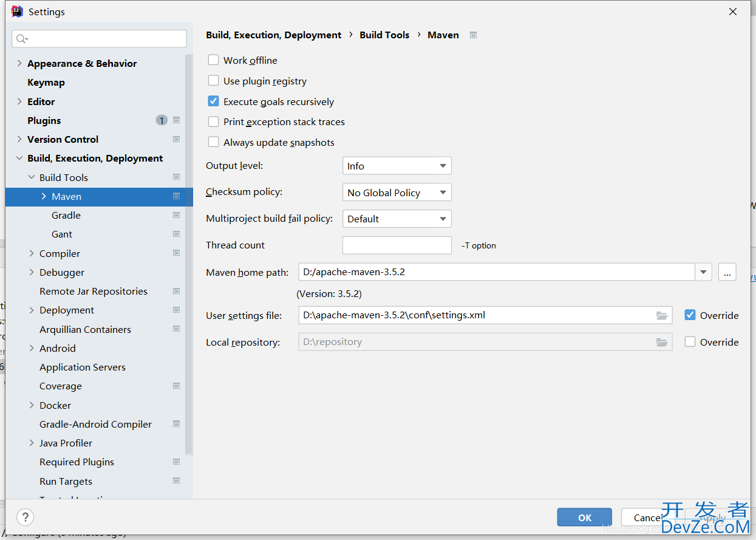
Task: Check Override for Local repository
Action: tap(690, 341)
